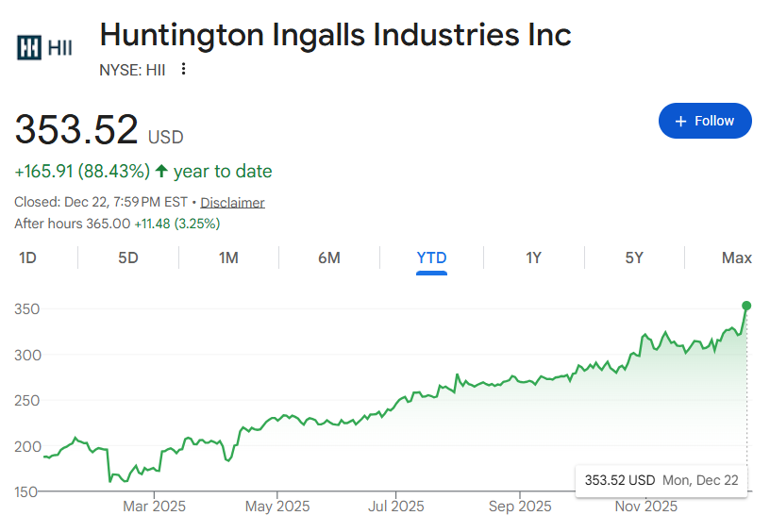
Task: Open the Disclaimer link
Action: pyautogui.click(x=232, y=203)
